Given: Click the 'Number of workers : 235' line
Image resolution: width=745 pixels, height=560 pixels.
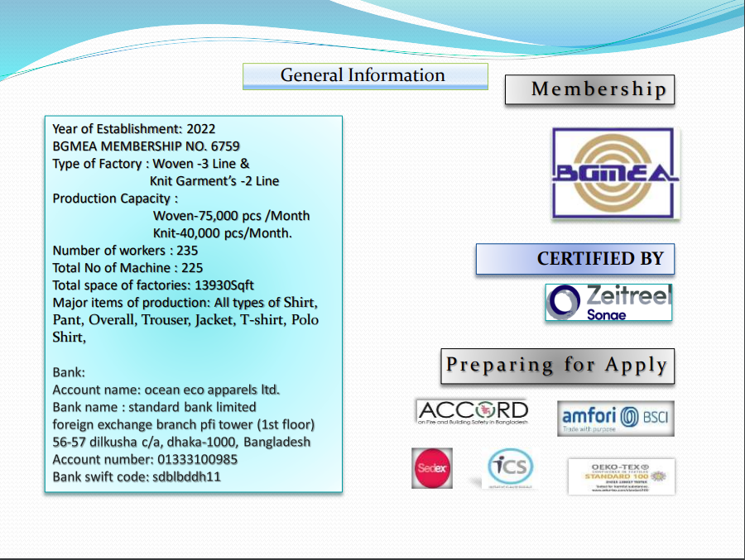Looking at the screenshot, I should (125, 251).
